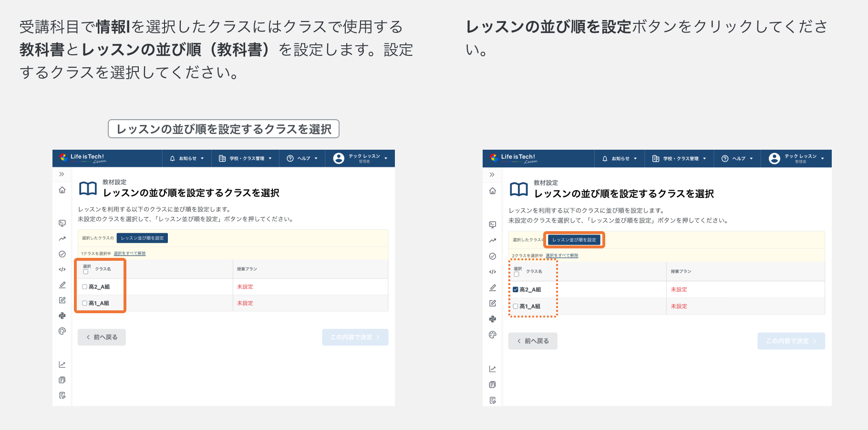Click pen underline icon in right screenshot sidebar
Viewport: 868px width, 430px height.
click(493, 287)
